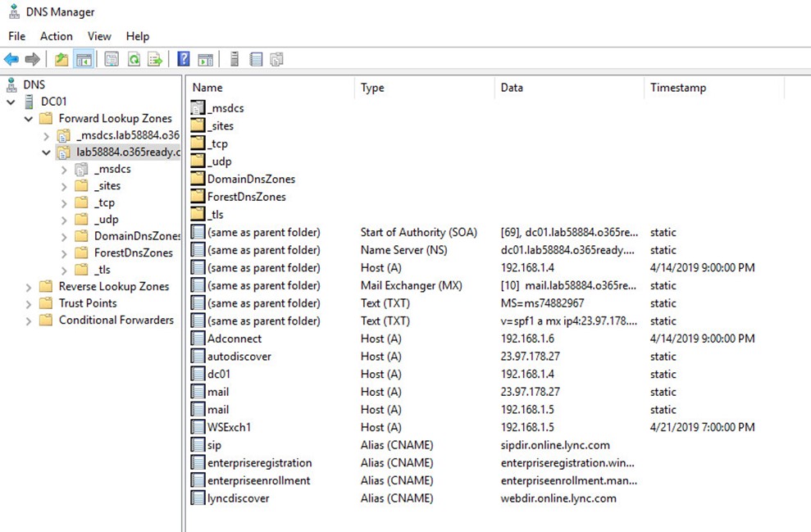
Task: Open the Properties toolbar icon
Action: pyautogui.click(x=112, y=59)
